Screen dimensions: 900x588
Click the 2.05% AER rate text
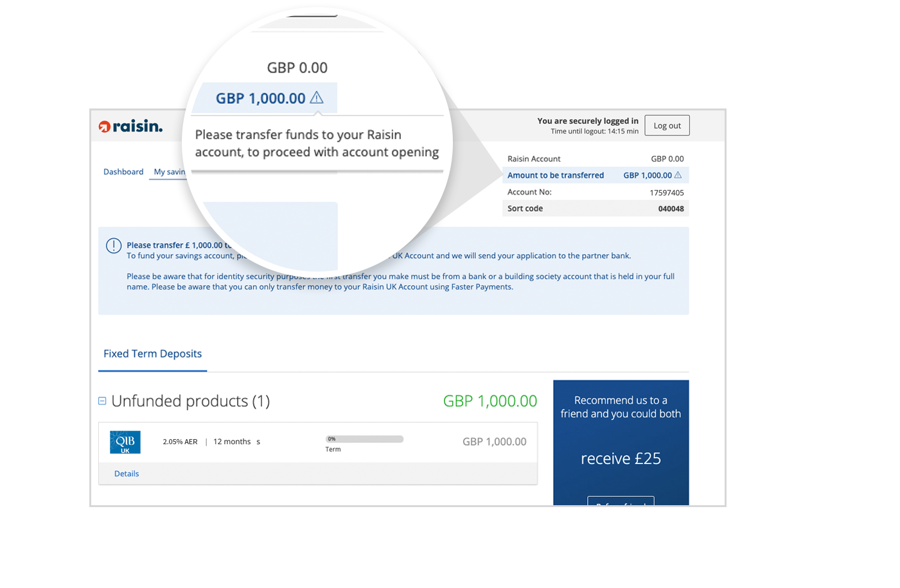click(x=180, y=442)
